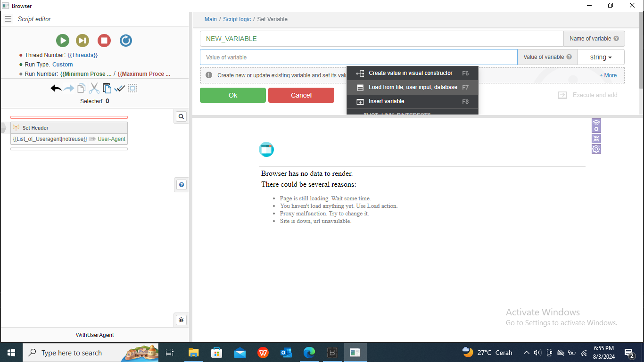This screenshot has width=644, height=362.
Task: Click the bug debug icon button
Action: (x=181, y=320)
